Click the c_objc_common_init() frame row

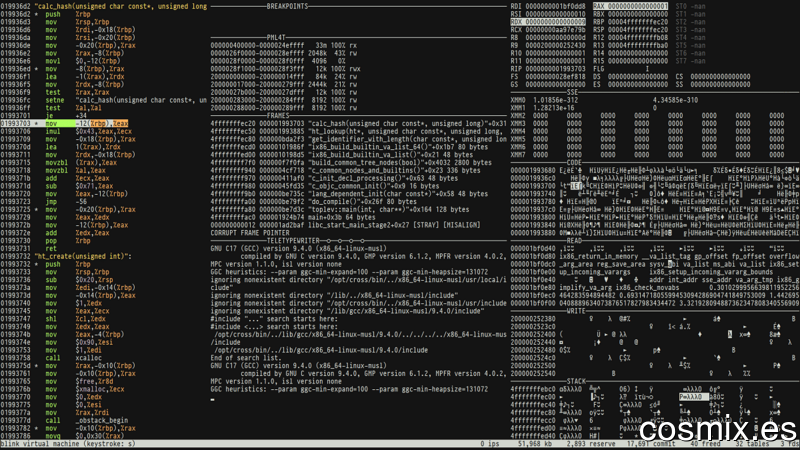(x=324, y=186)
